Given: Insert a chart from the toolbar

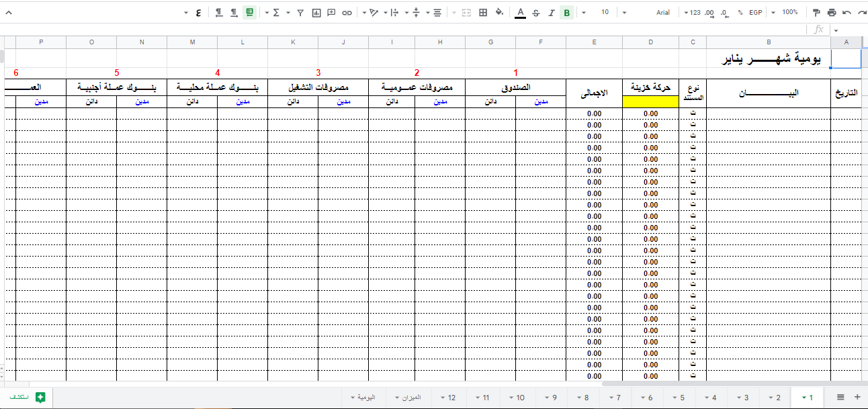Looking at the screenshot, I should [316, 12].
